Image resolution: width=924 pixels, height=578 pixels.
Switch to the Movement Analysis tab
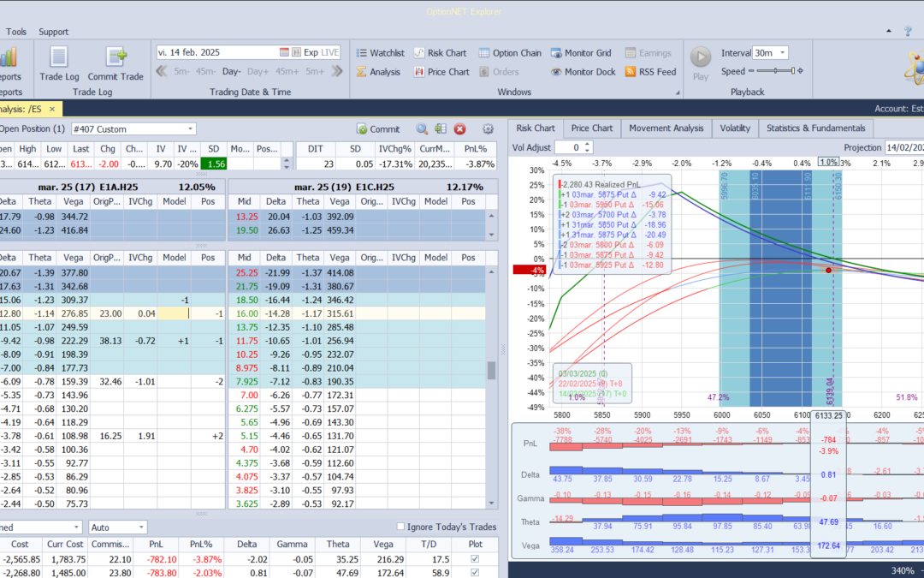click(x=666, y=128)
